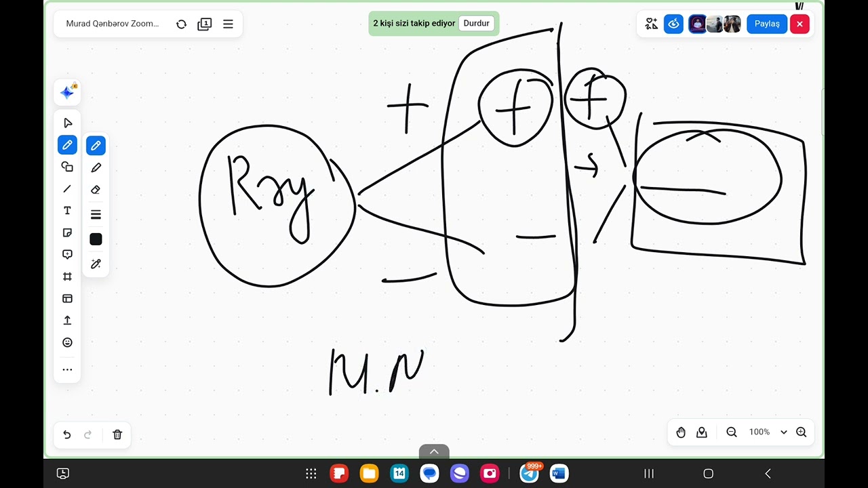Click the first participant avatar
The image size is (868, 488).
click(x=697, y=24)
